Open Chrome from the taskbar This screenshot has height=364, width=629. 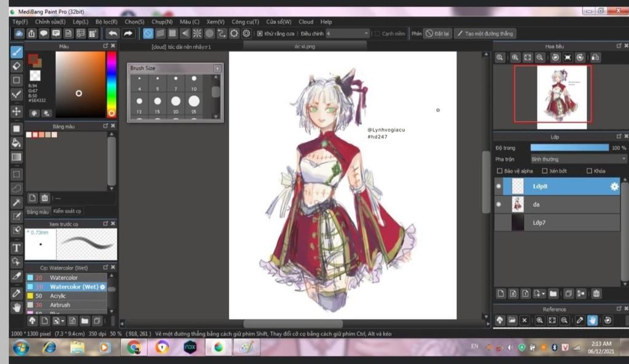134,347
